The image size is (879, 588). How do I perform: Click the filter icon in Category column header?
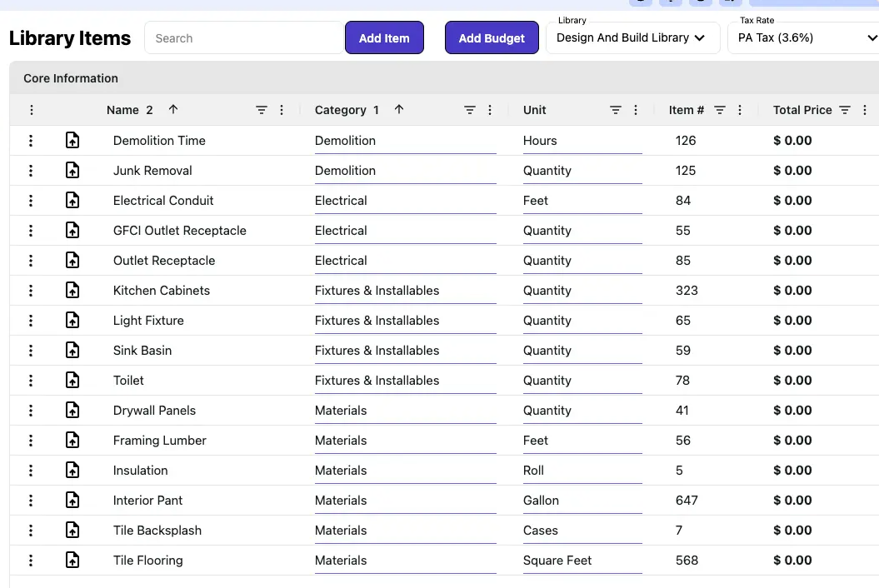[x=470, y=110]
